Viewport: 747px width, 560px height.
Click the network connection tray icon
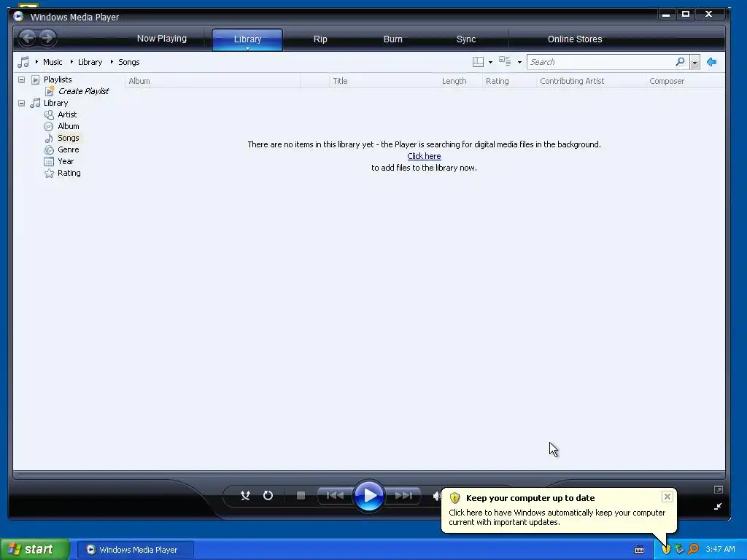679,549
